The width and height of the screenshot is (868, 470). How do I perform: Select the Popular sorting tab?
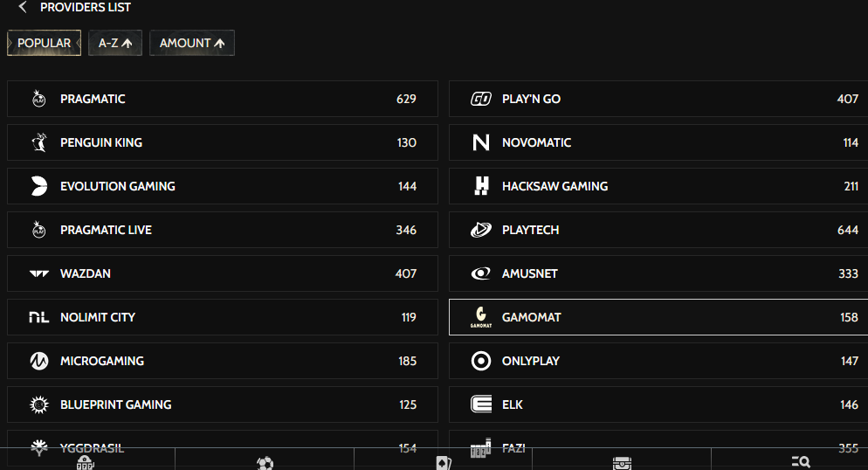point(45,43)
